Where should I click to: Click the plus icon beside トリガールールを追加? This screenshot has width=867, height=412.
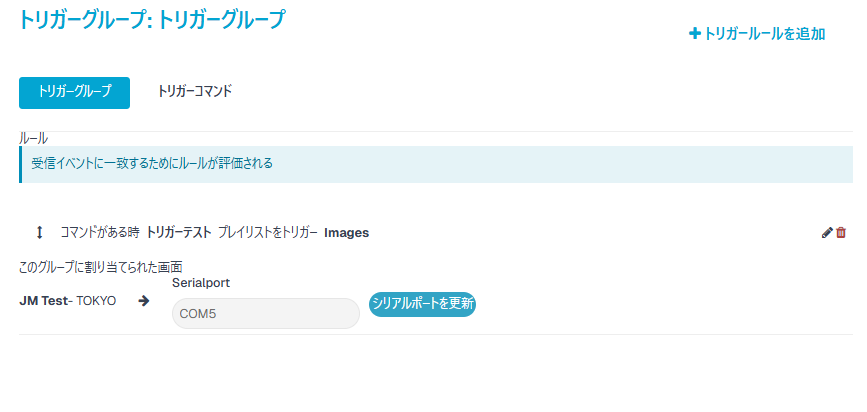coord(694,34)
